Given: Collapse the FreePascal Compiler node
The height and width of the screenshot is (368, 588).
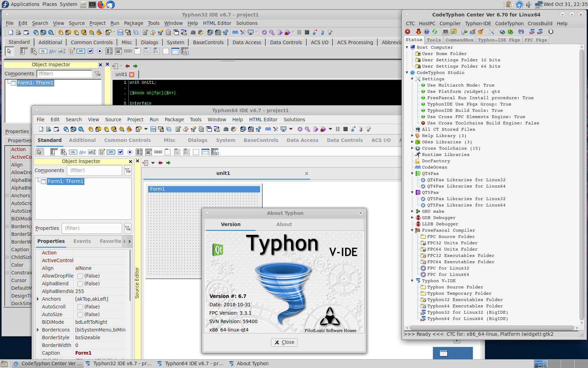Looking at the screenshot, I should 412,230.
